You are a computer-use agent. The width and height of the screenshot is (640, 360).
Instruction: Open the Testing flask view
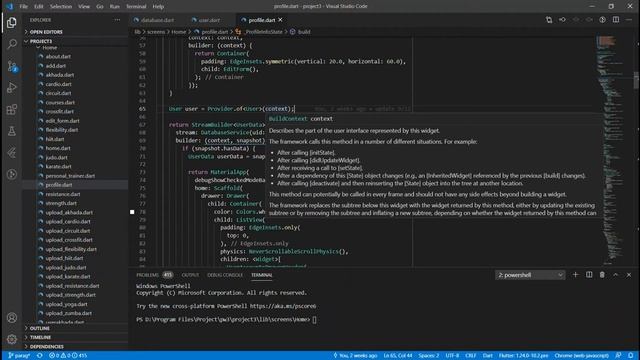12,131
